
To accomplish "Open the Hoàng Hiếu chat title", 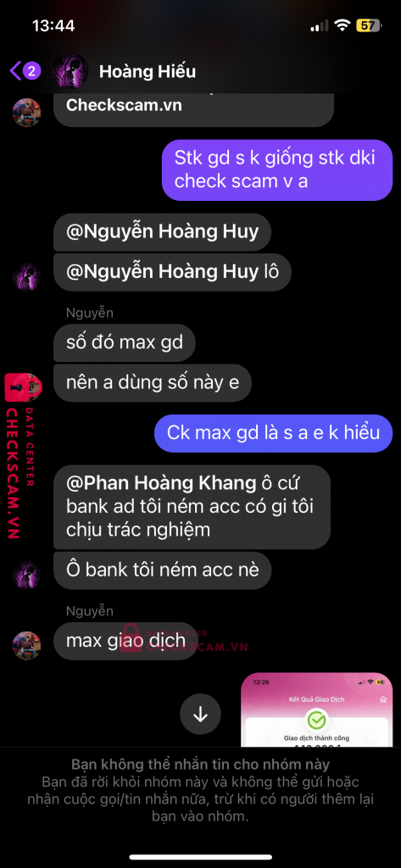I will (x=148, y=71).
